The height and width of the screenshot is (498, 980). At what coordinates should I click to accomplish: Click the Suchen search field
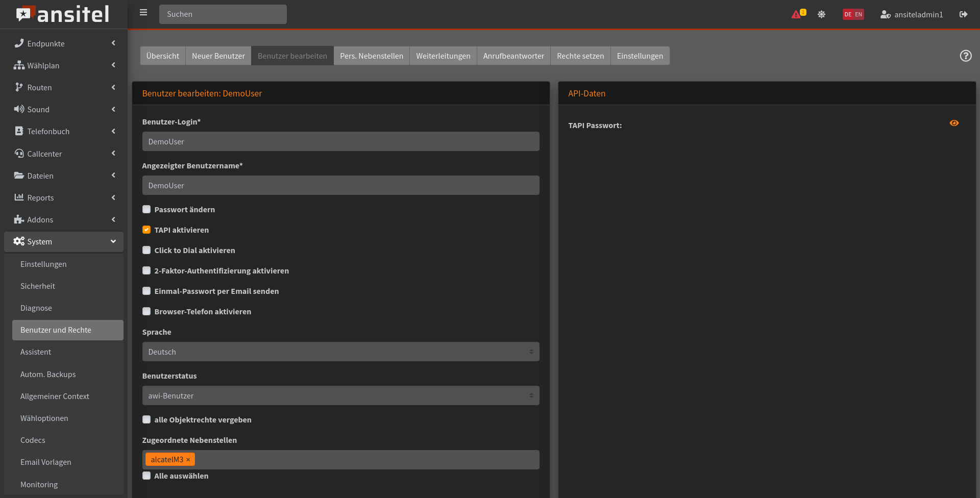(x=223, y=14)
